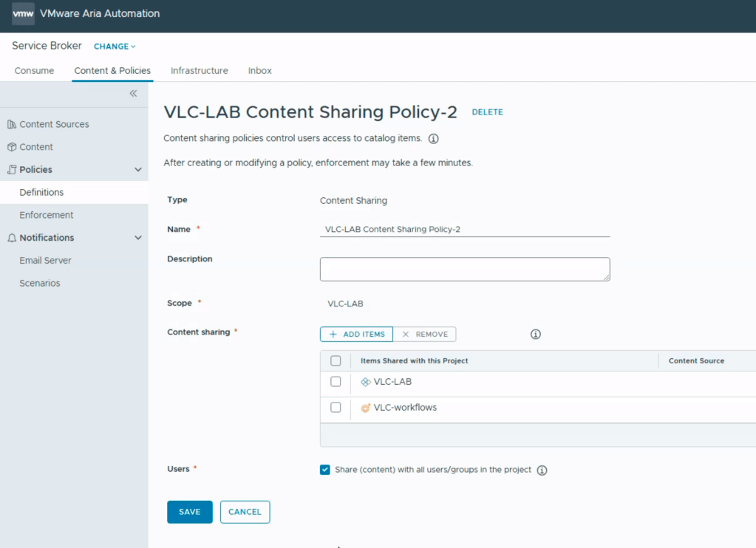Click the info icon beside catalog items description
The height and width of the screenshot is (548, 756).
(434, 139)
